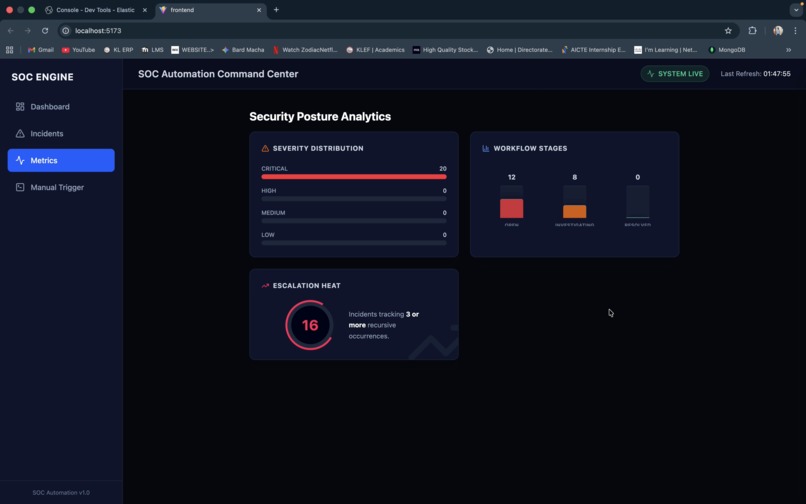Open the browser profile avatar
806x504 pixels.
(x=778, y=31)
